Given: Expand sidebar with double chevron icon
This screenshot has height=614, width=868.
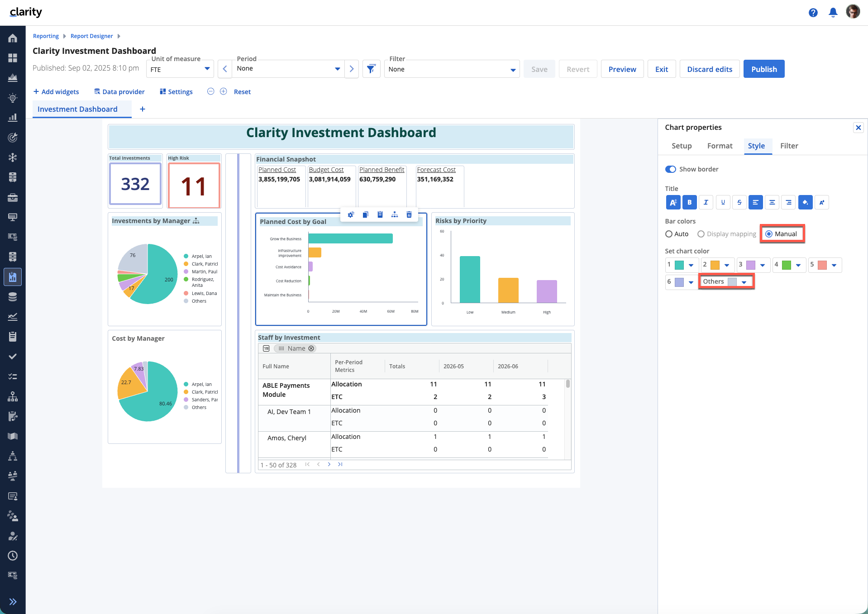Looking at the screenshot, I should pos(13,601).
